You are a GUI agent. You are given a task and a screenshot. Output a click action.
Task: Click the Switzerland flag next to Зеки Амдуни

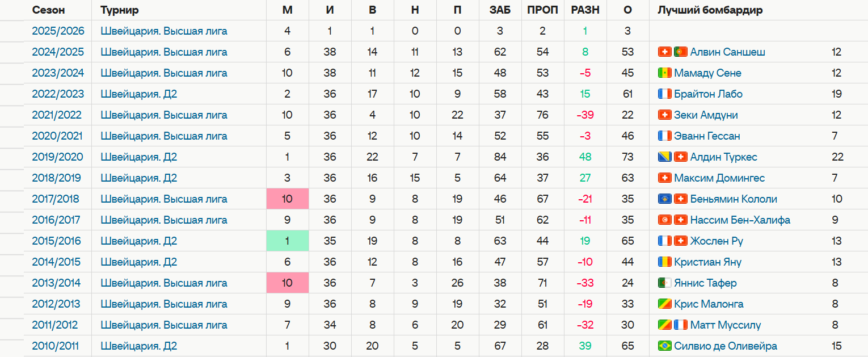[664, 115]
